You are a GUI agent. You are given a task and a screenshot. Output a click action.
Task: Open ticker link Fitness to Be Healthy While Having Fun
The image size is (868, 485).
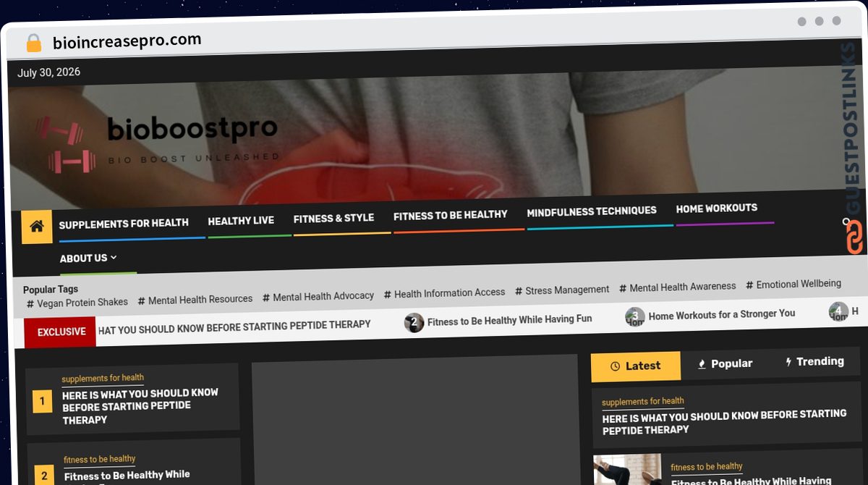coord(509,319)
